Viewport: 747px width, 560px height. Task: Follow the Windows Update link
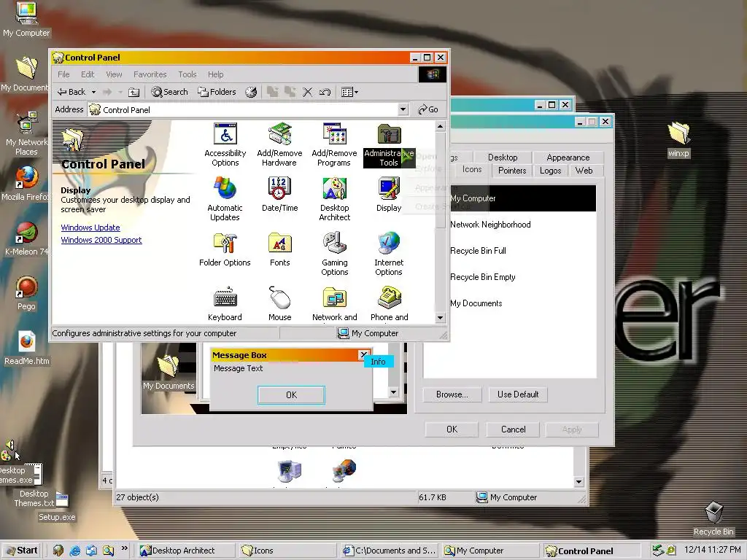pos(90,227)
